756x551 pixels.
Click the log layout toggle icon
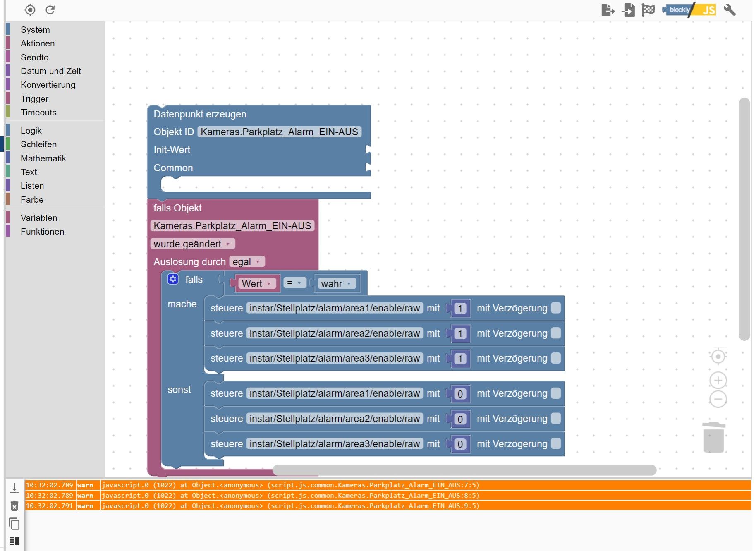tap(14, 541)
